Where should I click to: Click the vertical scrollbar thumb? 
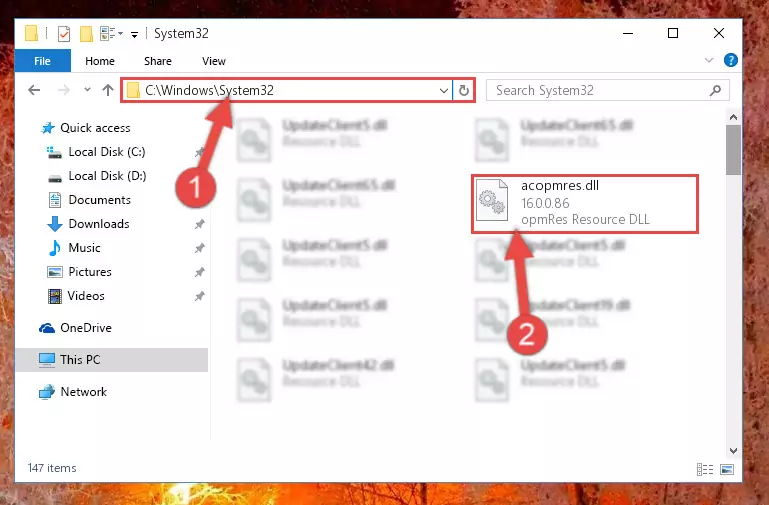click(733, 150)
